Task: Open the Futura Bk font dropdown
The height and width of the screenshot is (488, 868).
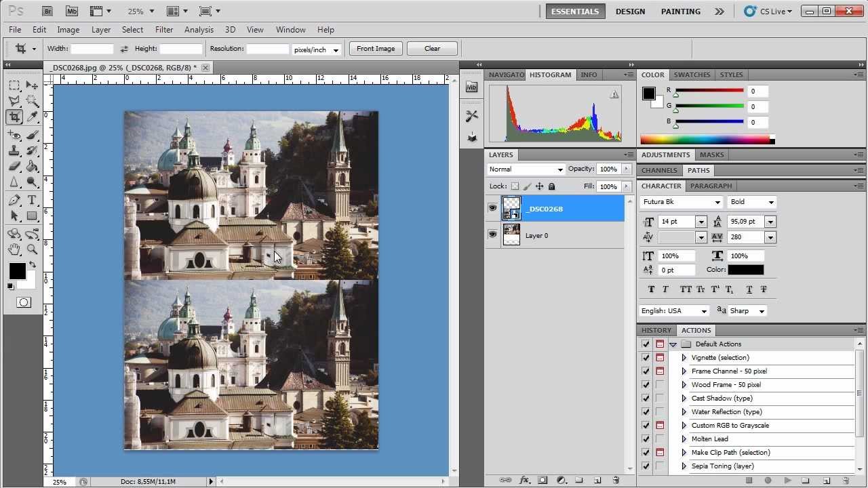Action: tap(682, 202)
